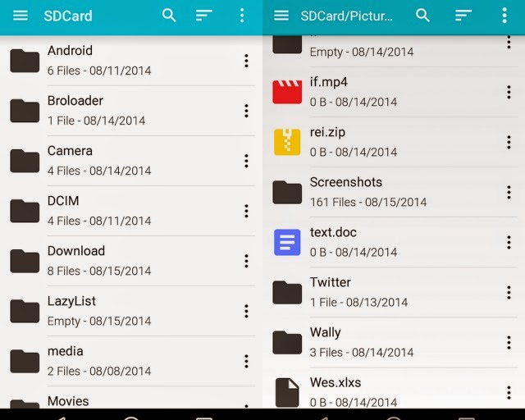Select the Wally folder name
Screen dimensions: 525x420
point(326,332)
